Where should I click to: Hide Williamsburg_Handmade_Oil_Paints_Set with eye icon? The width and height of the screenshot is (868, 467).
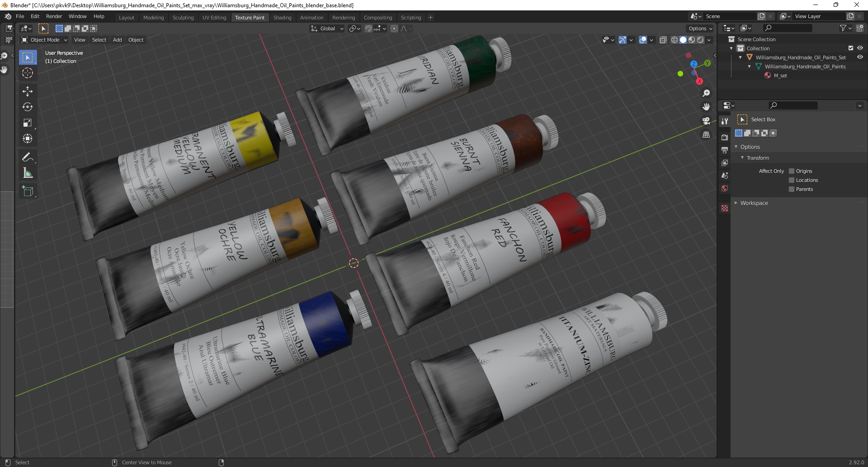860,57
